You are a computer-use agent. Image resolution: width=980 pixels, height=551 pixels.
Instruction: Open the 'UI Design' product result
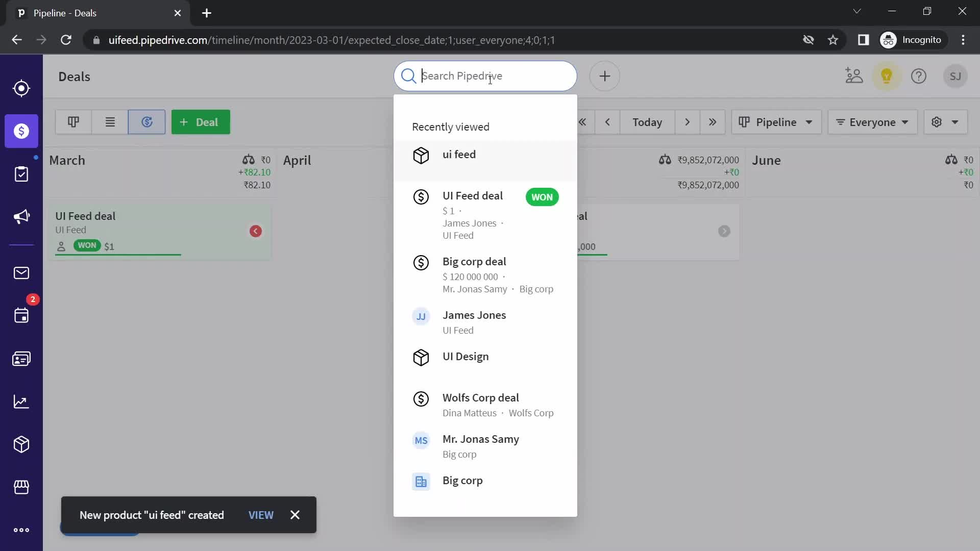point(485,363)
